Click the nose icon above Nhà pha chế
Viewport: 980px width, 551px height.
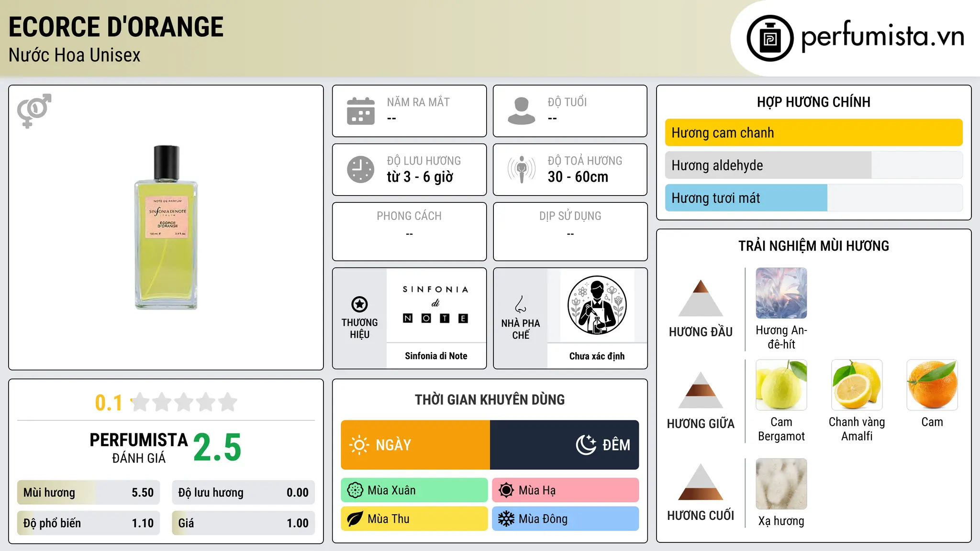(521, 304)
